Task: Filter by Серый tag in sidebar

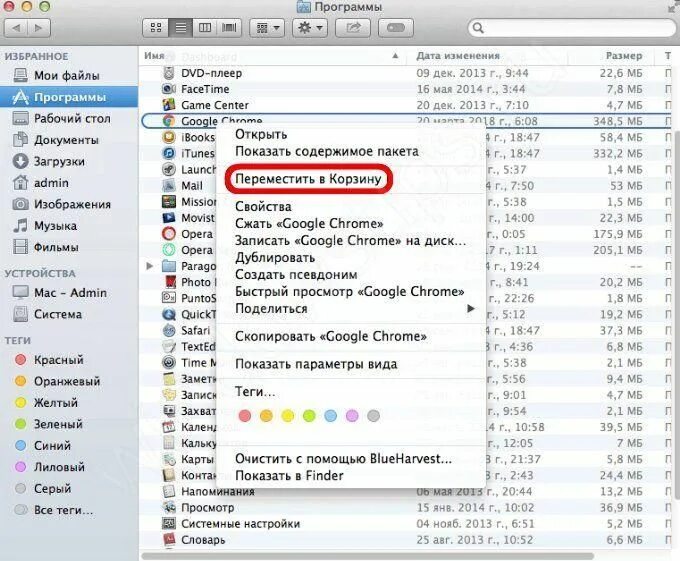Action: 69,488
